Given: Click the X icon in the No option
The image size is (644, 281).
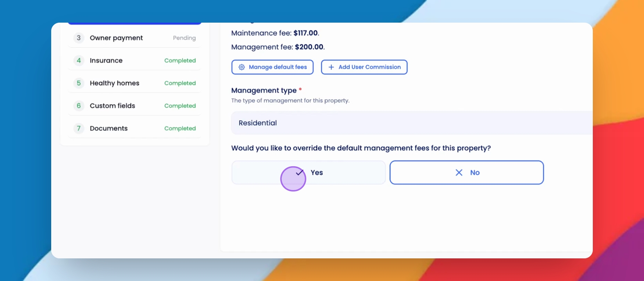Looking at the screenshot, I should [459, 173].
